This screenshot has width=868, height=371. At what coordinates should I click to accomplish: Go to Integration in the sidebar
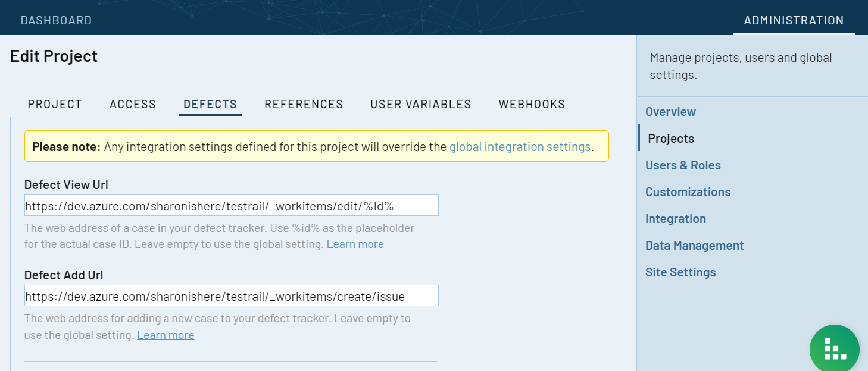tap(676, 219)
